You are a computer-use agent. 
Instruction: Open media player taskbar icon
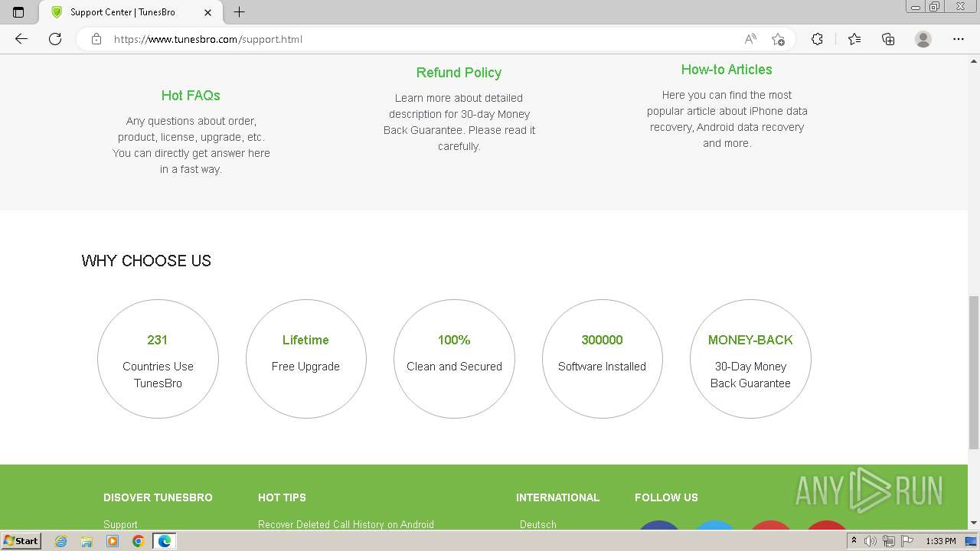[113, 541]
